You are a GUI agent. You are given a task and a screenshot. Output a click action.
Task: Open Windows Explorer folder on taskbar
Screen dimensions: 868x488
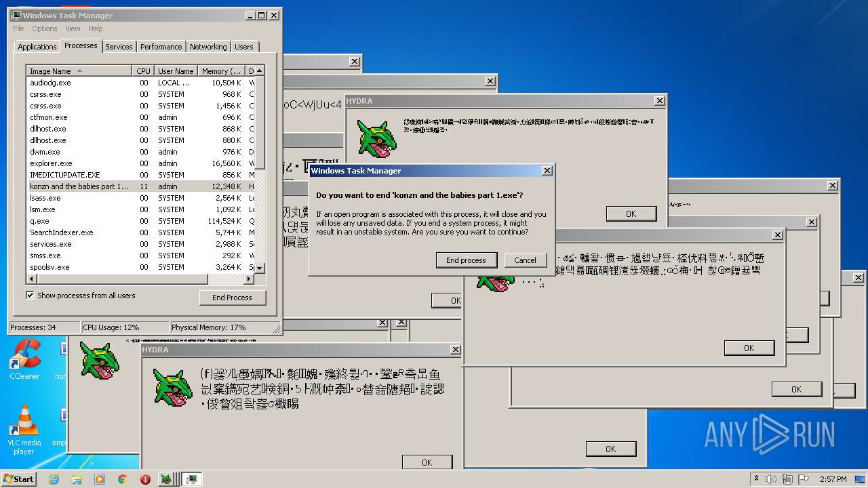pos(77,479)
